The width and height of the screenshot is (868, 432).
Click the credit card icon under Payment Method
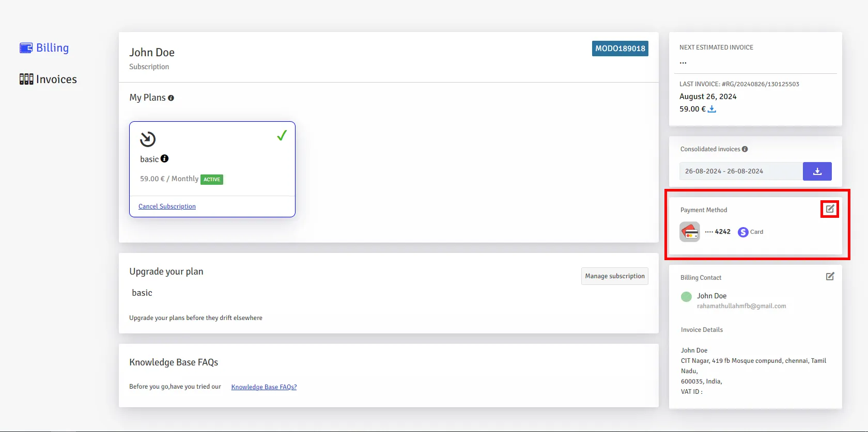[x=690, y=232]
